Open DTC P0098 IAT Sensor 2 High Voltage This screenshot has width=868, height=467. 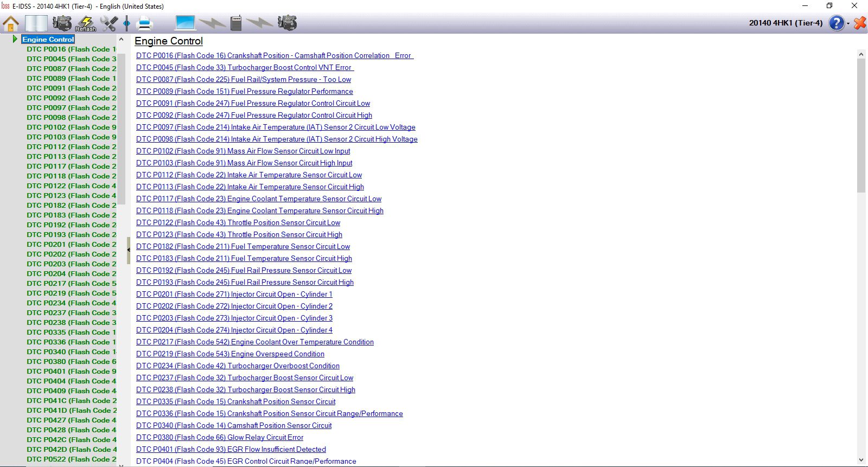[x=277, y=139]
